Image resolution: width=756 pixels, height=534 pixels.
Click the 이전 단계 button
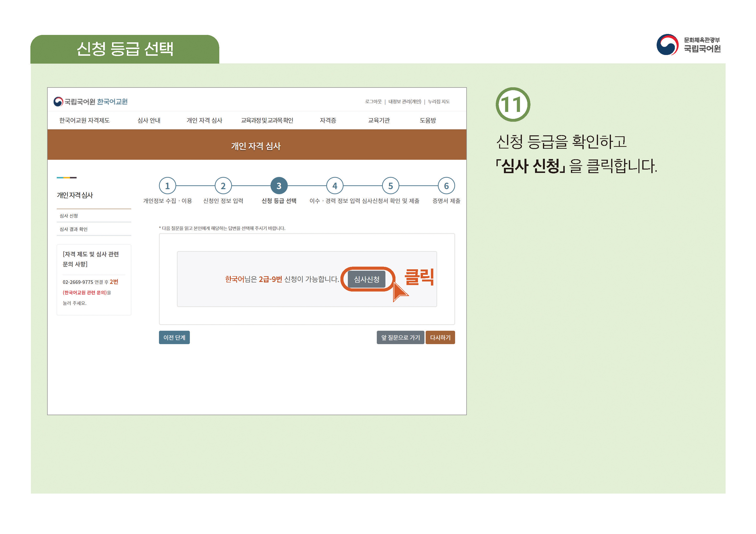pos(174,337)
